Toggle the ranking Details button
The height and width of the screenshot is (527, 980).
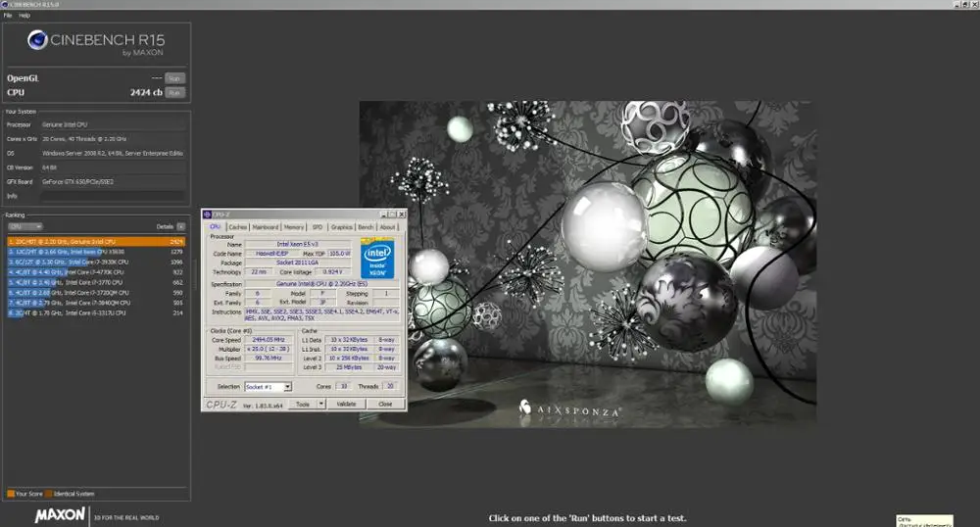[x=180, y=226]
